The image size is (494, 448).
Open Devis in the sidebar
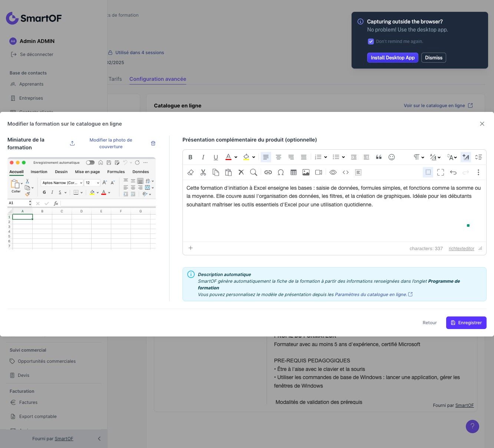[x=23, y=375]
